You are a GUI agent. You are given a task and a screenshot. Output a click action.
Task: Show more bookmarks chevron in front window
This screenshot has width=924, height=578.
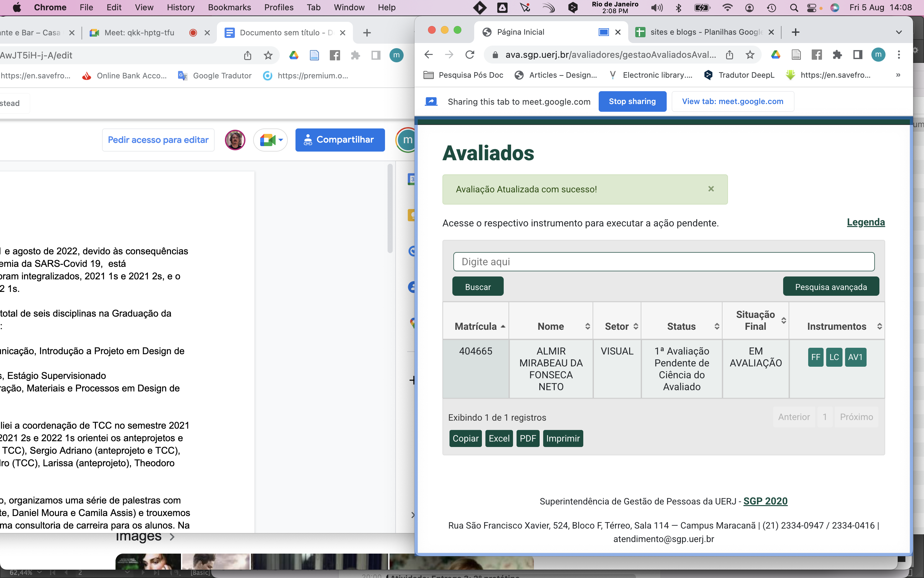(898, 75)
